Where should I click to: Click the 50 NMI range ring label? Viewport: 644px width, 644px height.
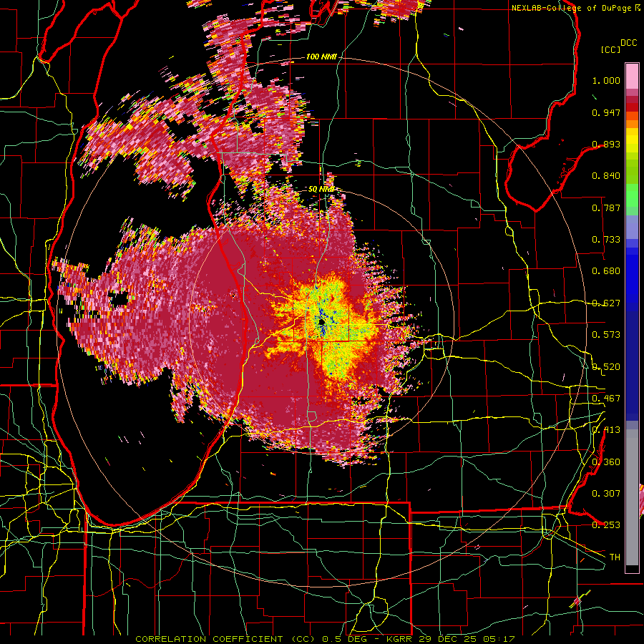tap(321, 190)
